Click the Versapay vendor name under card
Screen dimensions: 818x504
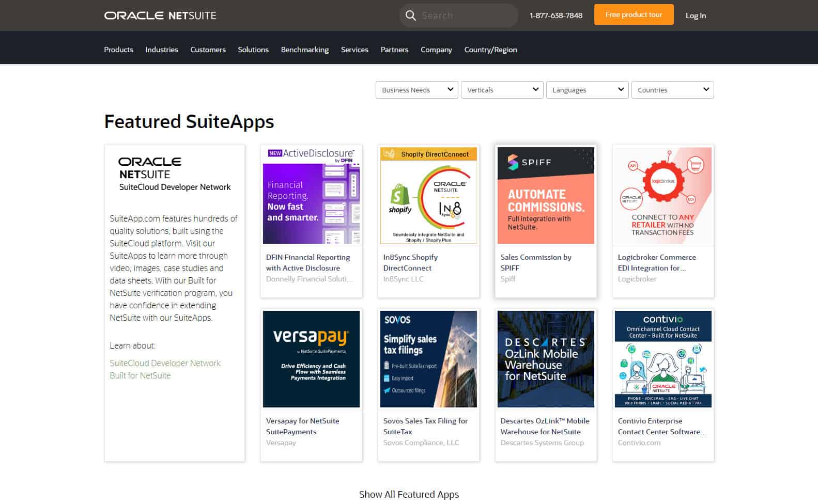point(281,443)
